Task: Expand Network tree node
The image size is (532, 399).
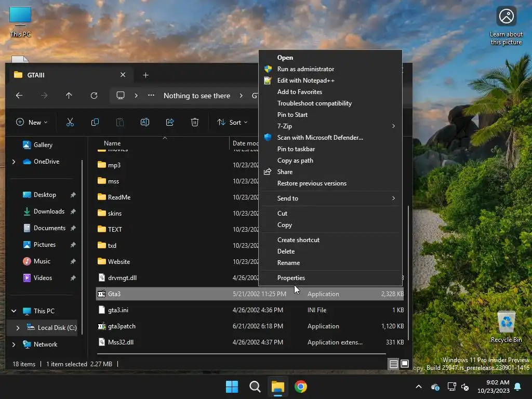Action: click(x=14, y=344)
